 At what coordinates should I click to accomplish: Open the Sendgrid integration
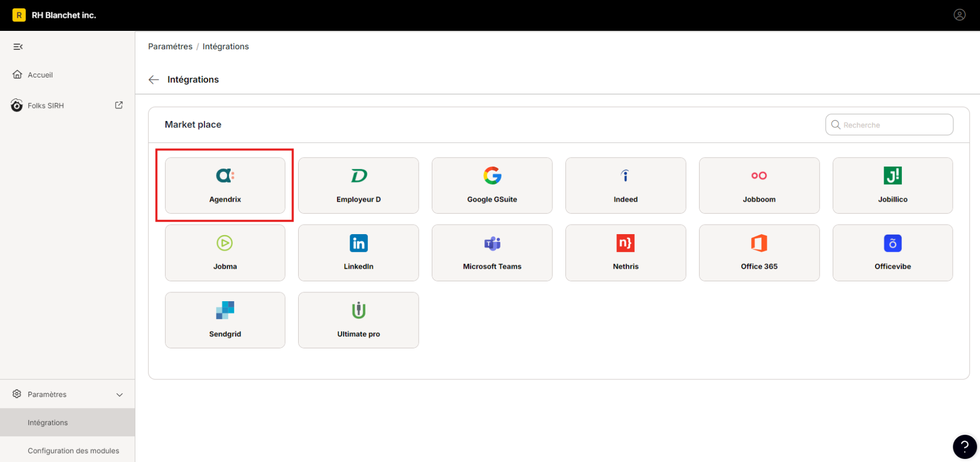225,320
